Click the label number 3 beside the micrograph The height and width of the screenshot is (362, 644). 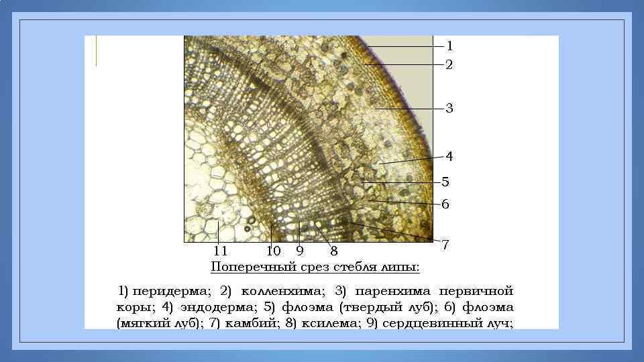[449, 108]
